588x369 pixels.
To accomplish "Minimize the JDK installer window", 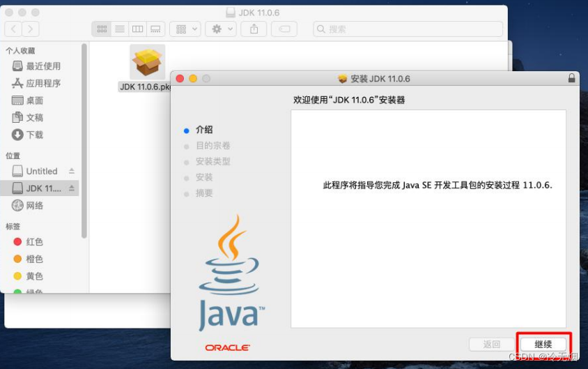I will 193,78.
